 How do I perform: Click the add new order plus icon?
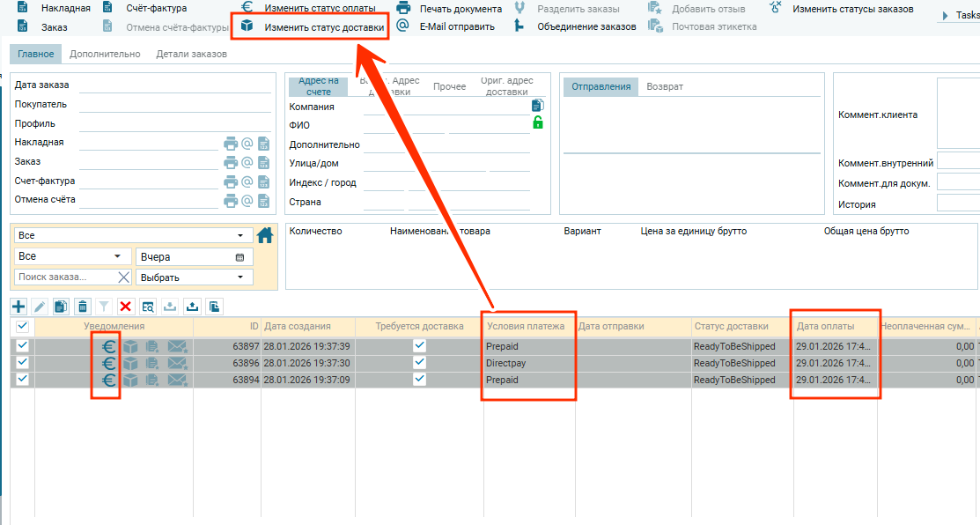[x=18, y=307]
